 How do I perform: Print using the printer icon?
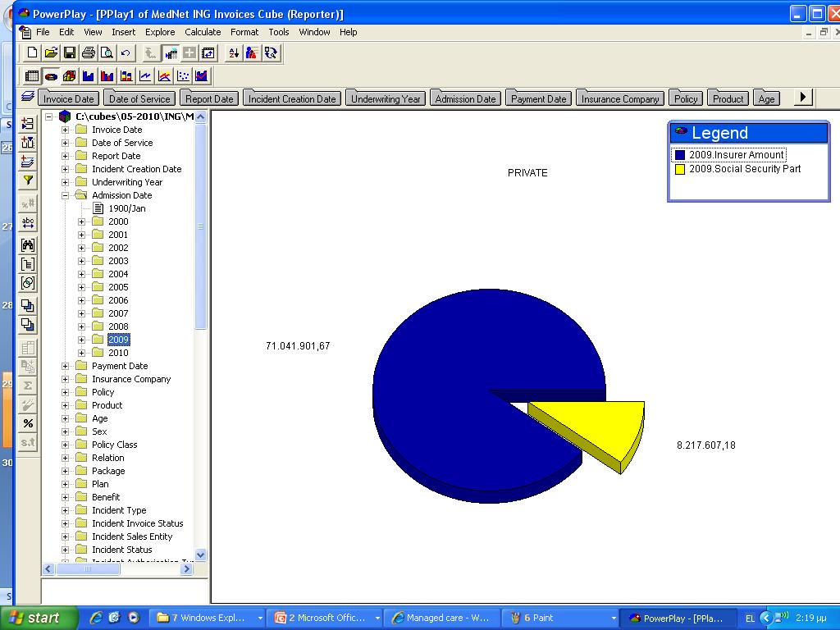point(89,52)
